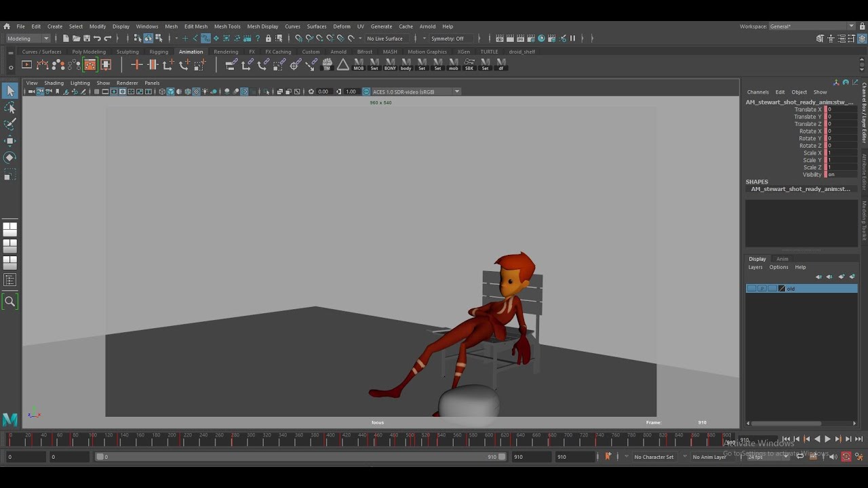Click time slider near frame 500
The image size is (868, 488).
tap(410, 439)
